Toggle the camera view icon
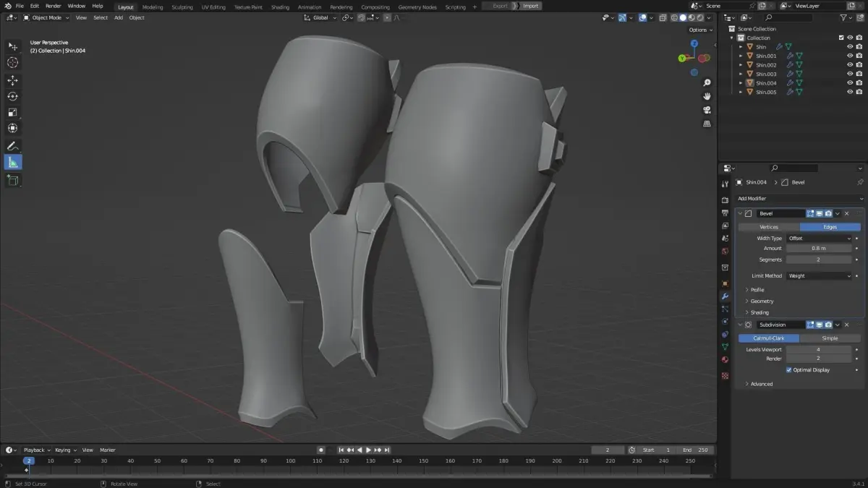This screenshot has width=868, height=488. pyautogui.click(x=707, y=110)
